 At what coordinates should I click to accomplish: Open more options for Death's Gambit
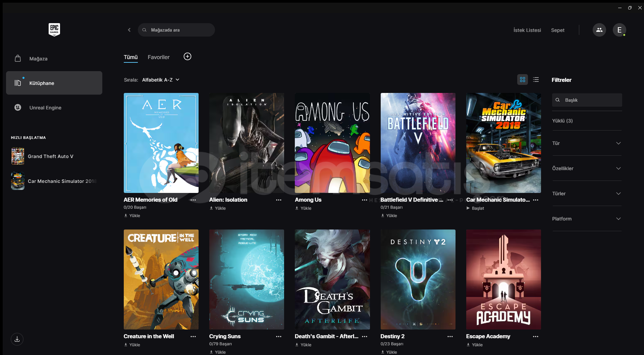point(365,337)
